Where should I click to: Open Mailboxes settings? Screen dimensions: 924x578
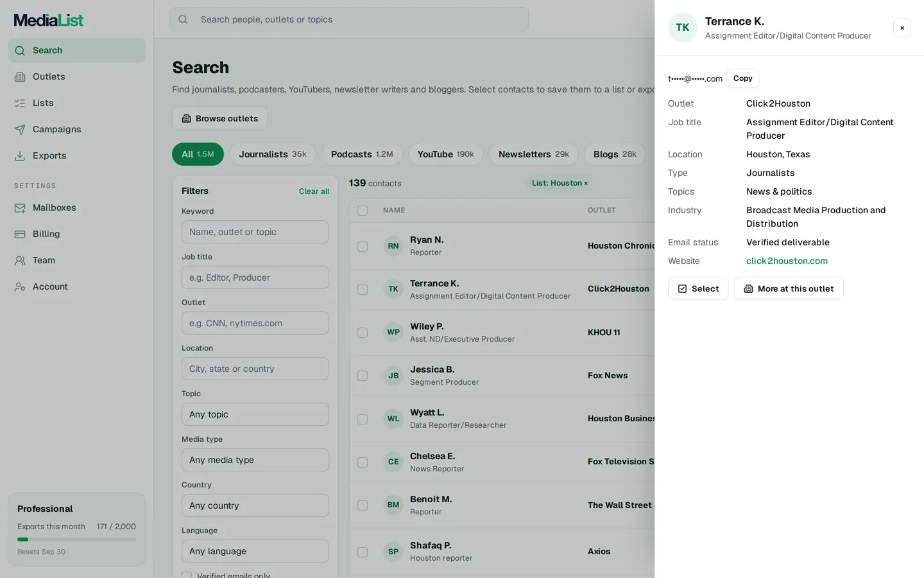[76, 207]
